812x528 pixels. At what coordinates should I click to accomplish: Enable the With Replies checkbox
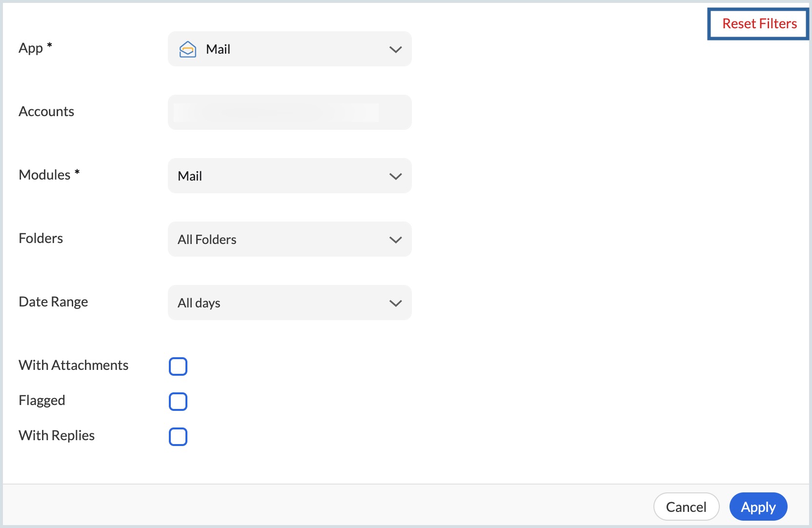[x=178, y=437]
